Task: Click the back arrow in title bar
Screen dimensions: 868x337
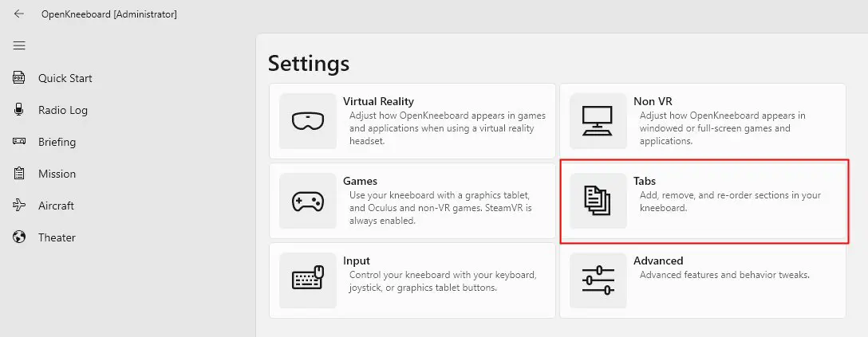Action: pyautogui.click(x=19, y=14)
